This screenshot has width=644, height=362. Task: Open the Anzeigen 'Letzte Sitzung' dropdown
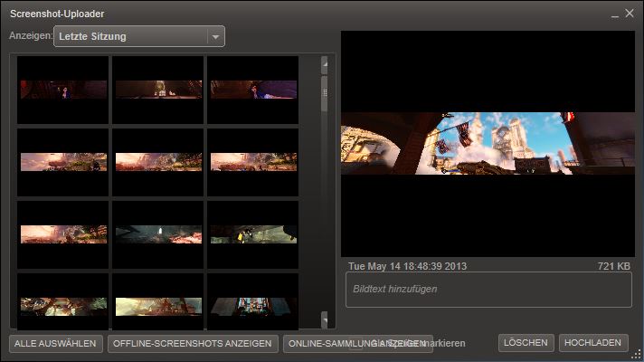139,36
